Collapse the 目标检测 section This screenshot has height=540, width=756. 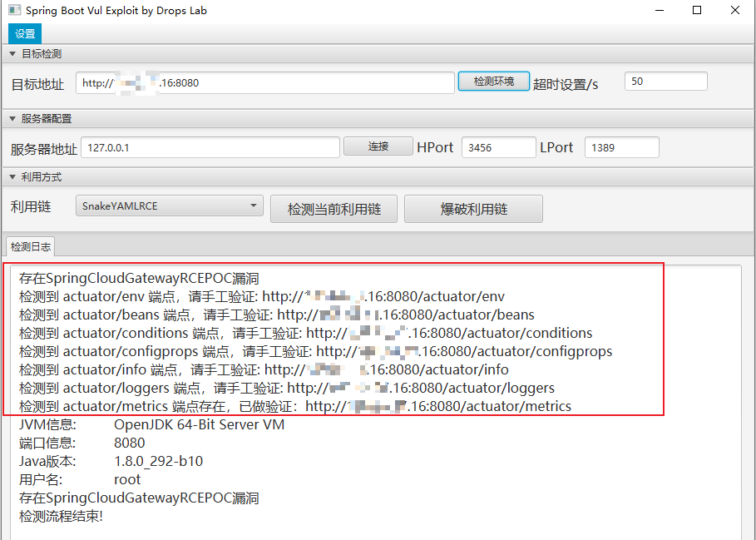[13, 54]
